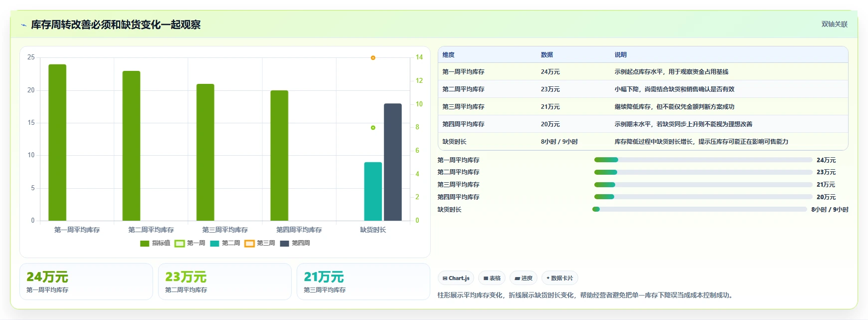Click table cell 第一周平均库存
Screen dimensions: 868x320
pos(463,72)
